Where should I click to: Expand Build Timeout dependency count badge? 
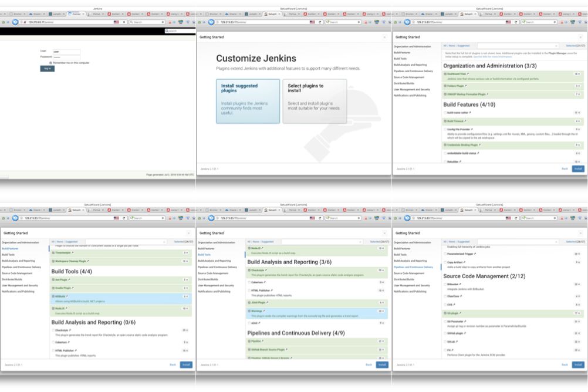(x=577, y=121)
